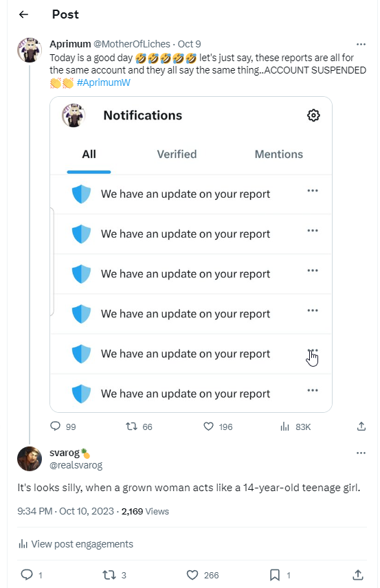Open more options for Aprimum's post

tap(361, 44)
